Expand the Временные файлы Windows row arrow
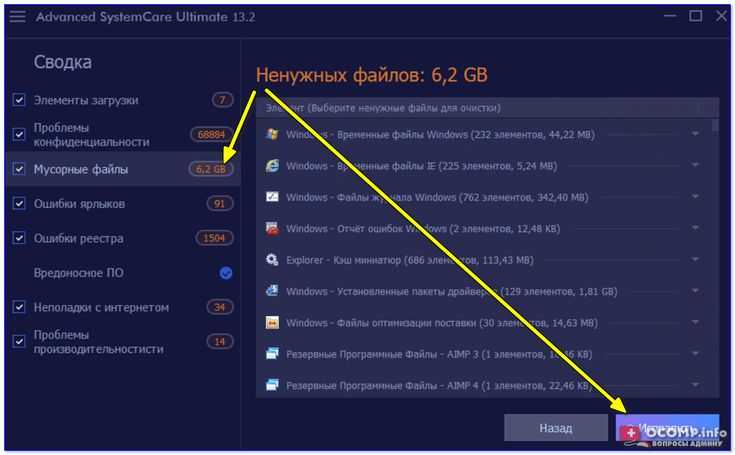This screenshot has width=735, height=455. click(695, 134)
